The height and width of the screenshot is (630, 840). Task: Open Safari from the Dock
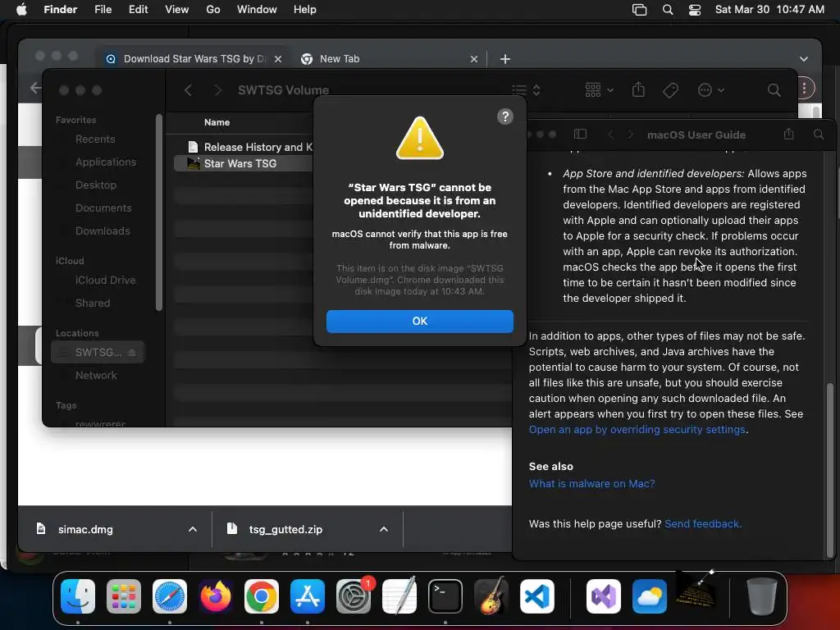169,596
